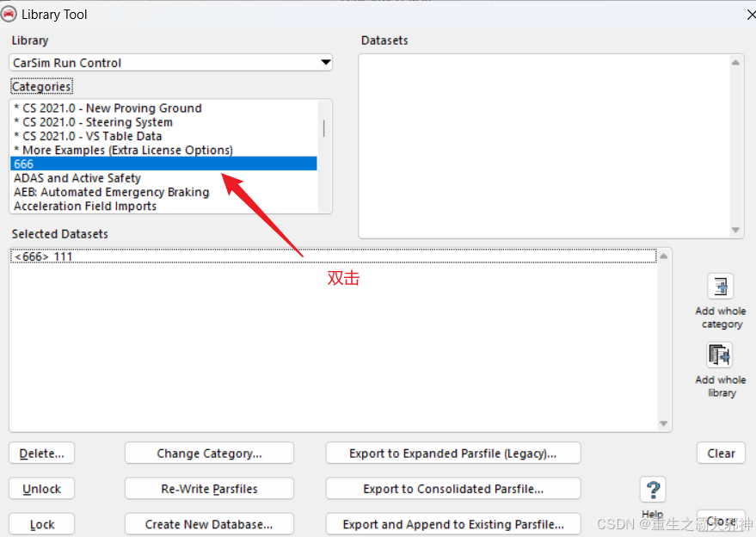This screenshot has height=537, width=756.
Task: Click Create New Database... button
Action: click(209, 524)
